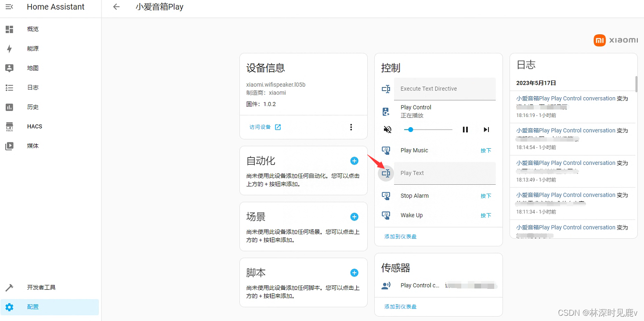Select the 概览 menu label
Viewport: 644px width, 321px height.
click(33, 29)
